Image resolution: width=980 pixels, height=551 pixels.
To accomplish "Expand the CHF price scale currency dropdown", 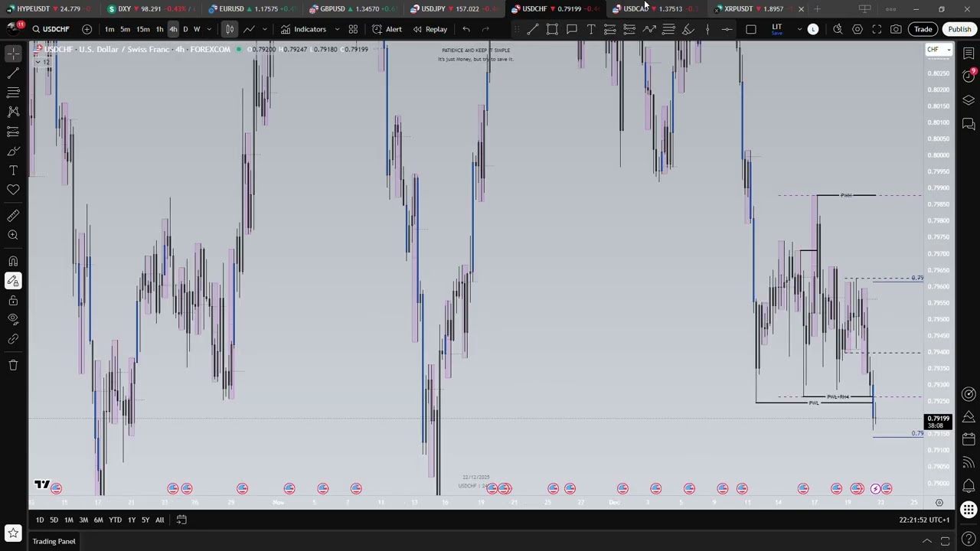I will click(x=939, y=50).
